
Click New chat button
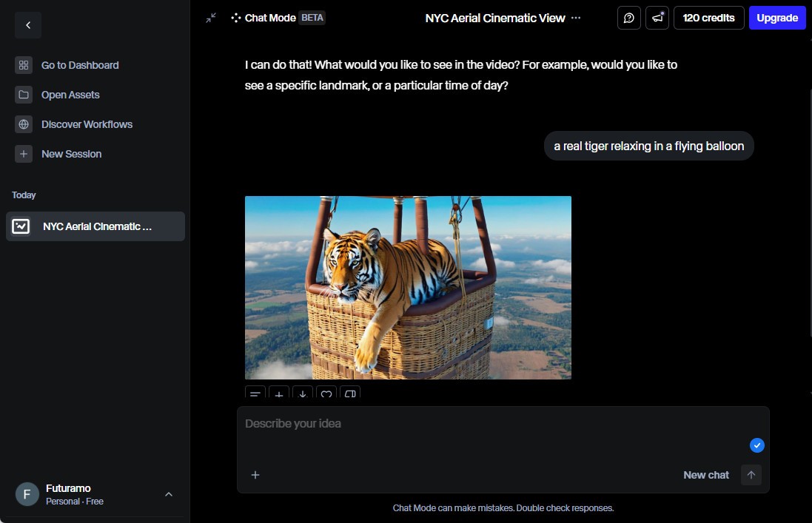point(706,475)
